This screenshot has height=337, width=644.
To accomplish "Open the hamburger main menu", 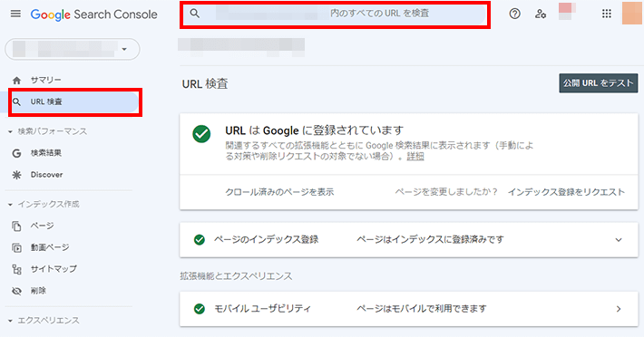I will click(15, 14).
